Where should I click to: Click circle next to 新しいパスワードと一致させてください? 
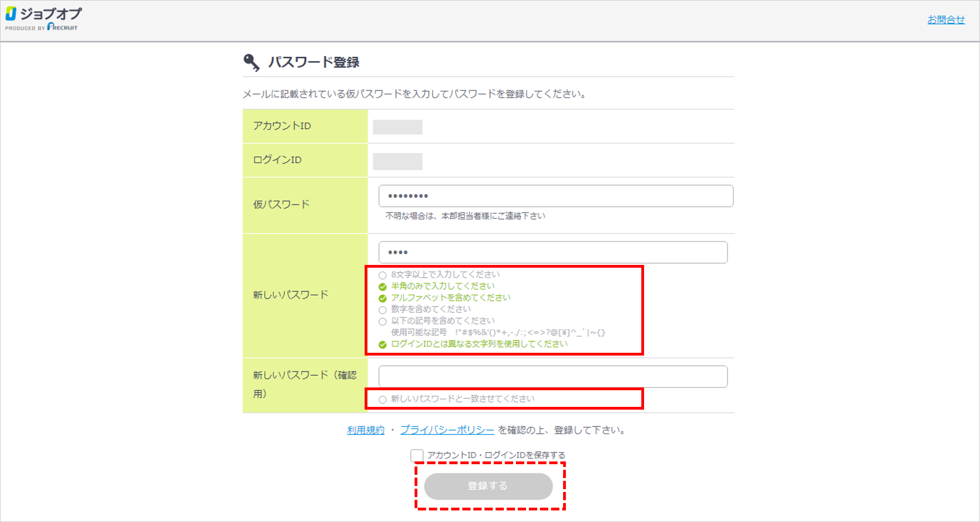(383, 399)
